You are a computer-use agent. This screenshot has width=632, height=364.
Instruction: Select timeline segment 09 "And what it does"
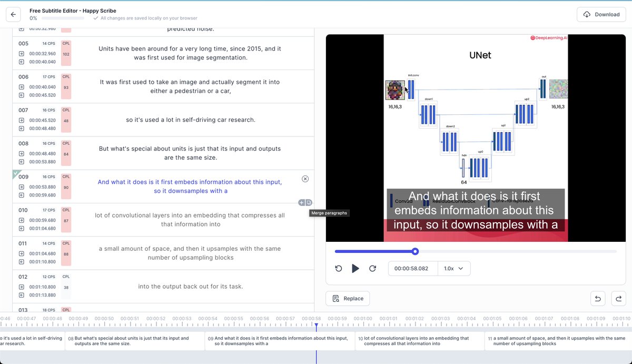280,341
